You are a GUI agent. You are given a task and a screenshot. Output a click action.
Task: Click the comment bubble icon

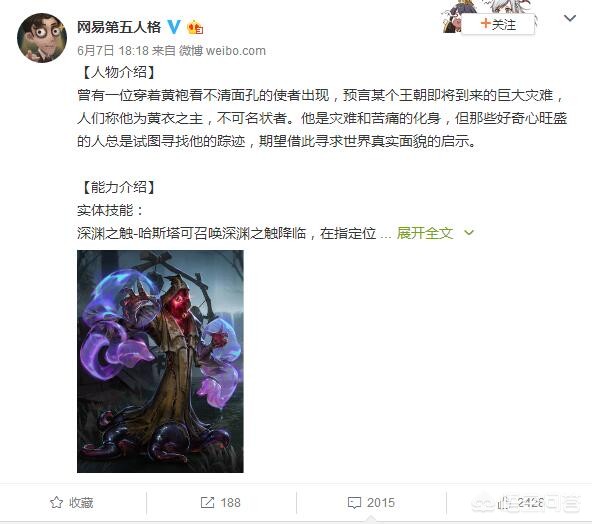354,502
